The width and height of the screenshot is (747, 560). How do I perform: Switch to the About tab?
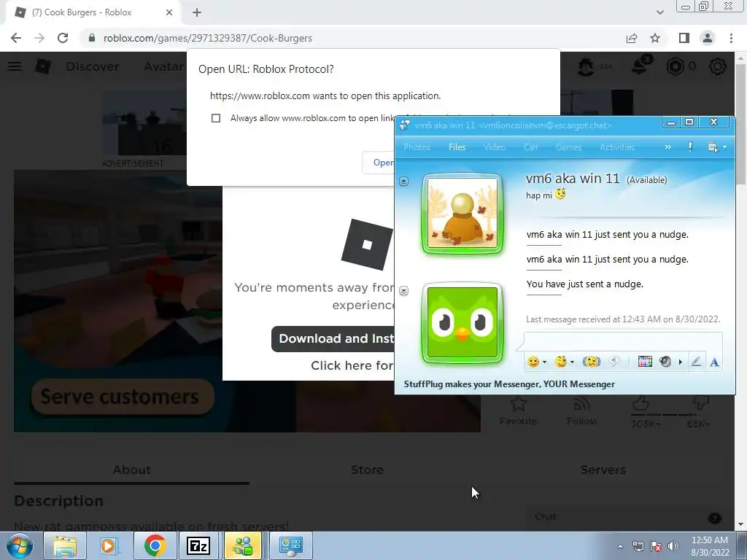coord(131,470)
